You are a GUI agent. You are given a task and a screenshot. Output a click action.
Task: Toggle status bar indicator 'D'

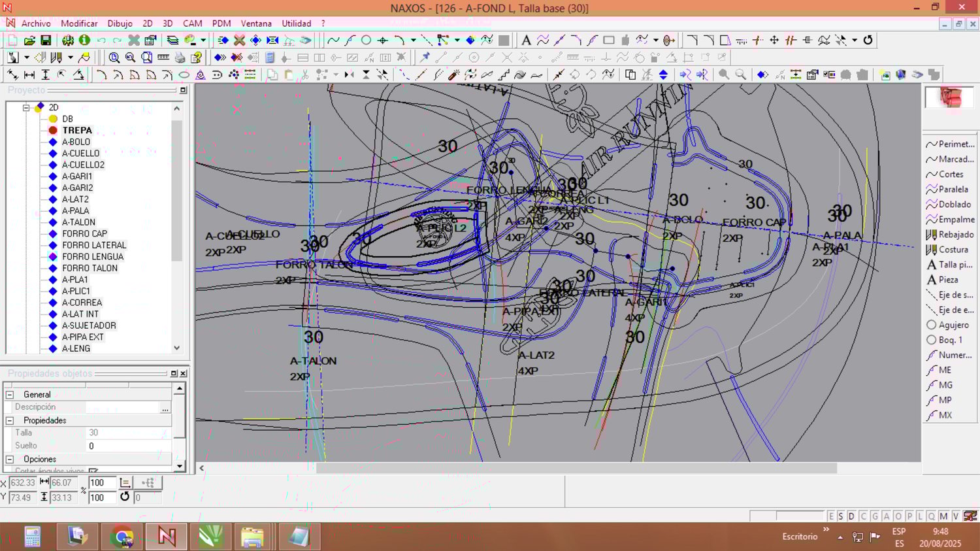[851, 516]
